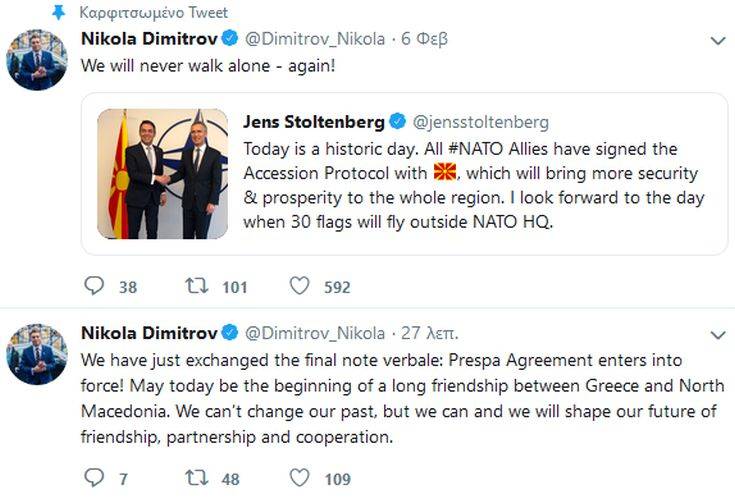This screenshot has height=499, width=735.
Task: Click the second tweet's profile avatar
Action: pyautogui.click(x=37, y=352)
